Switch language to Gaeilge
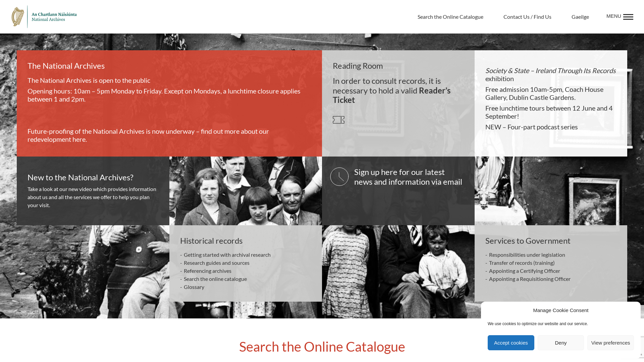This screenshot has width=644, height=362. (580, 17)
